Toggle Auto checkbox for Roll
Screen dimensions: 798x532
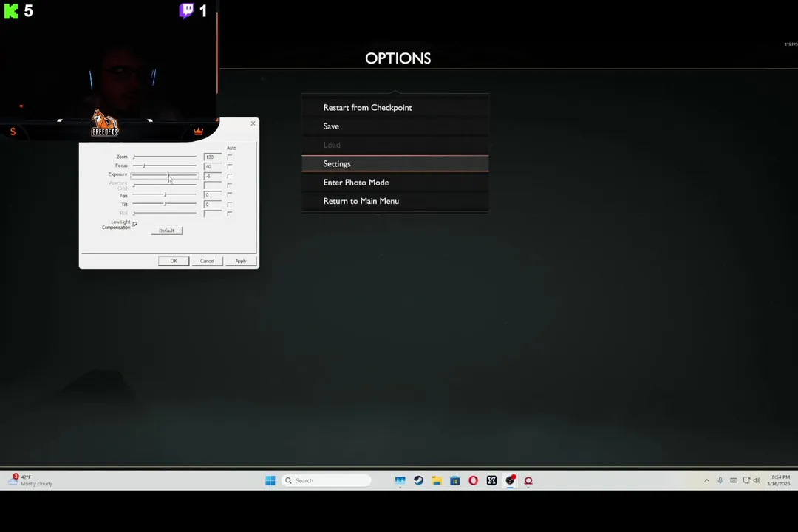click(x=230, y=214)
